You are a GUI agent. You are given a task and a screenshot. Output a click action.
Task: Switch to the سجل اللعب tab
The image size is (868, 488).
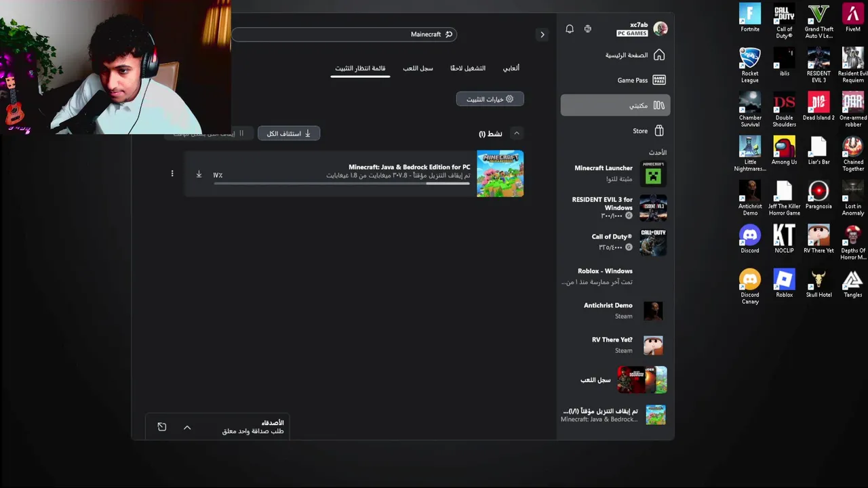tap(418, 68)
